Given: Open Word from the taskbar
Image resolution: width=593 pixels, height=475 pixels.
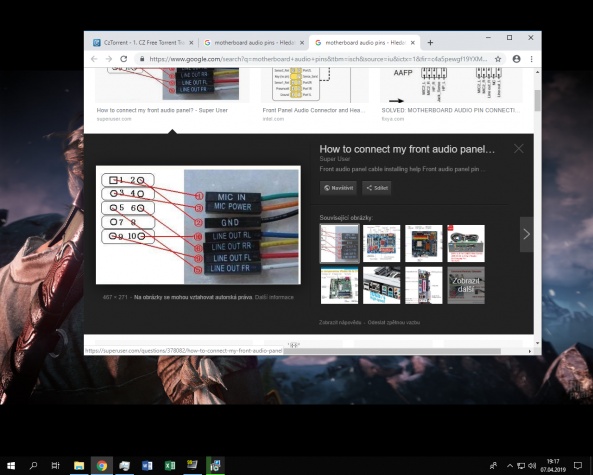Looking at the screenshot, I should pyautogui.click(x=147, y=466).
